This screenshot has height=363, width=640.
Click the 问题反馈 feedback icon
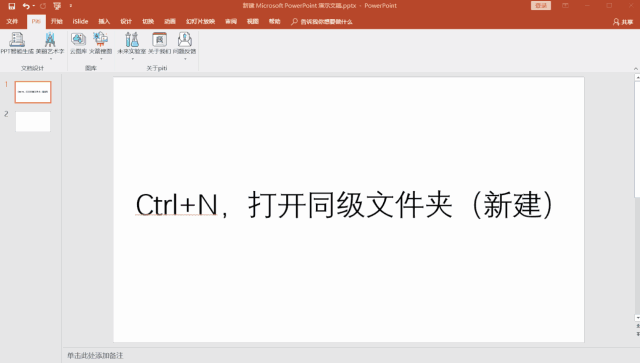pos(184,40)
